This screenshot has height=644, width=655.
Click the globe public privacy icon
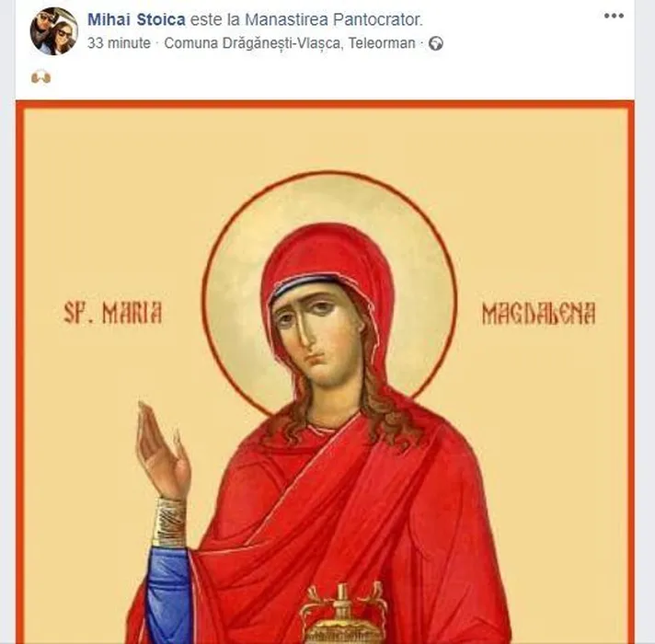(x=436, y=43)
